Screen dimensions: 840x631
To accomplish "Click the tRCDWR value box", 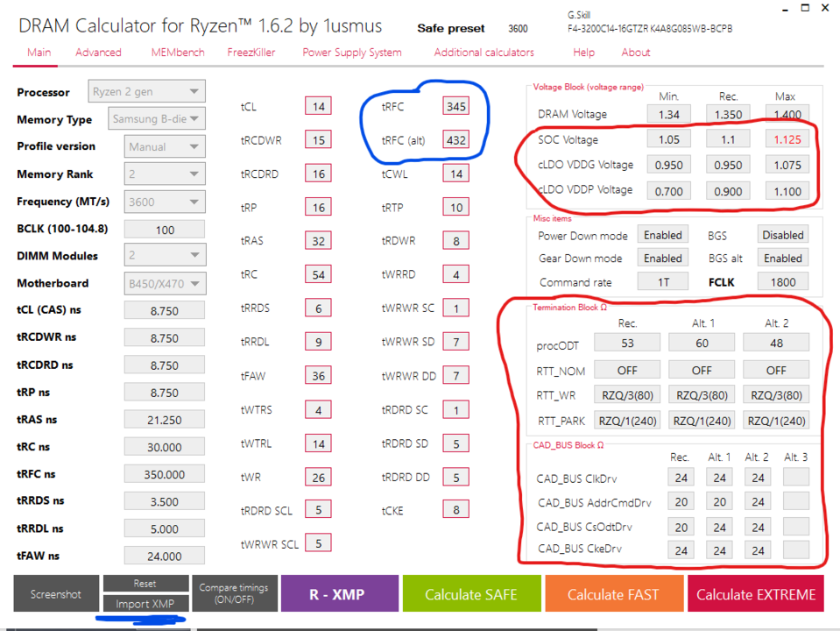I will tap(319, 140).
